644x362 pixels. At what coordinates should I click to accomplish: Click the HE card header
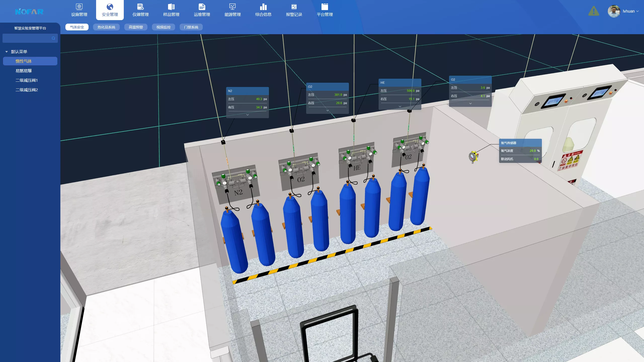[x=400, y=83]
